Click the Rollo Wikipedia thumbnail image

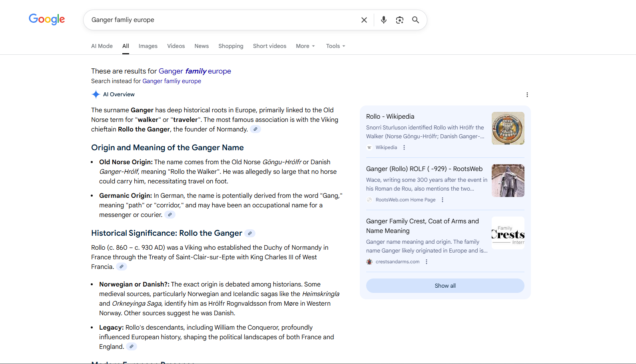(x=508, y=128)
